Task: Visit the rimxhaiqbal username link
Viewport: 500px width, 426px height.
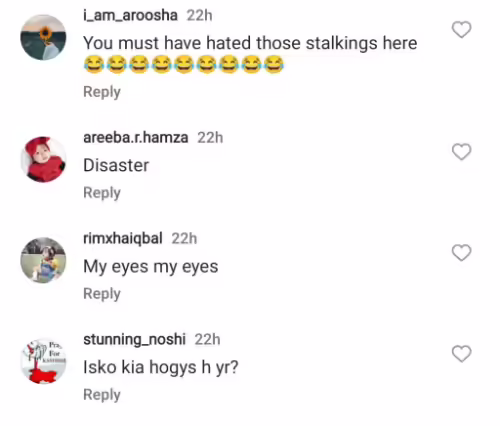Action: pos(123,238)
